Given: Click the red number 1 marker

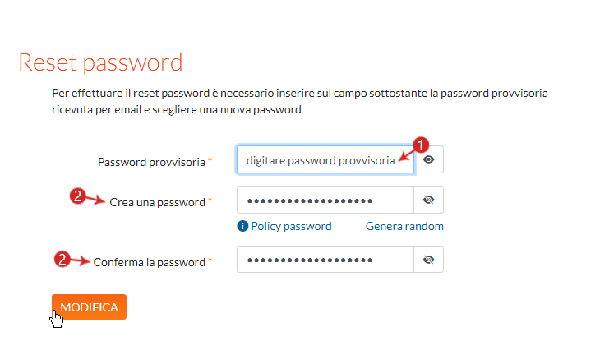Looking at the screenshot, I should point(421,145).
